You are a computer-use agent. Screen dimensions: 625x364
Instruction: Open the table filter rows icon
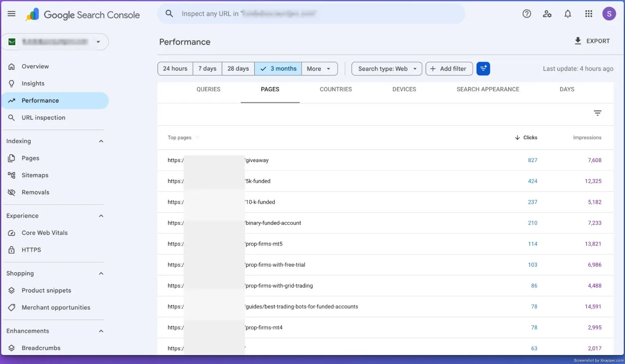597,113
